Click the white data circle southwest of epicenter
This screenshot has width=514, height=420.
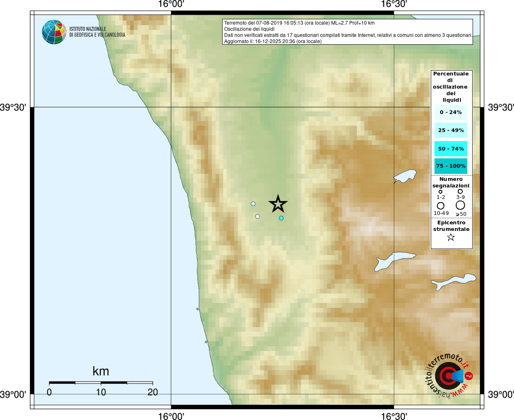[x=257, y=217]
